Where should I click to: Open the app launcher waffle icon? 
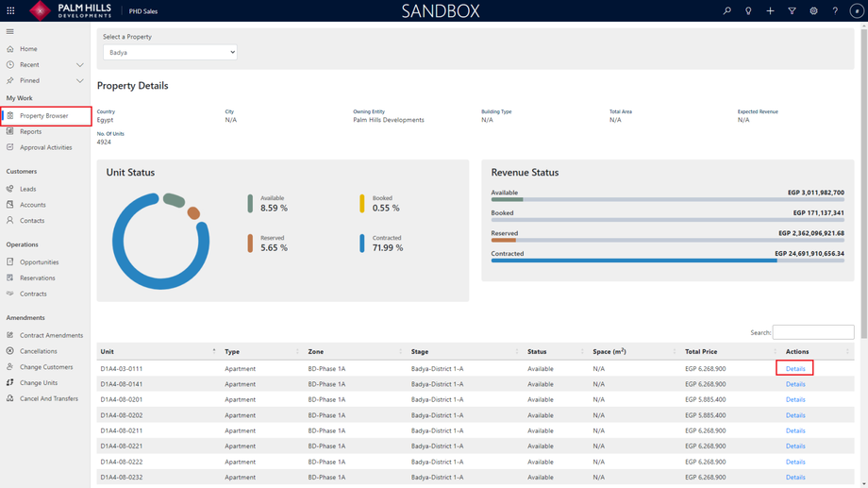[x=10, y=11]
